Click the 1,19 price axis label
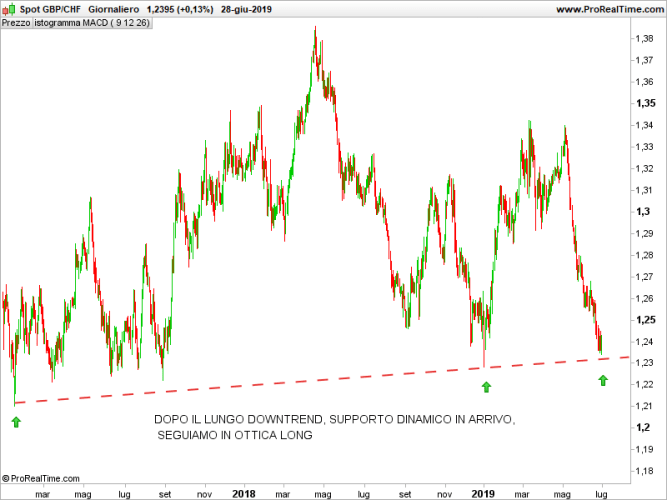Image resolution: width=667 pixels, height=500 pixels. tap(644, 449)
